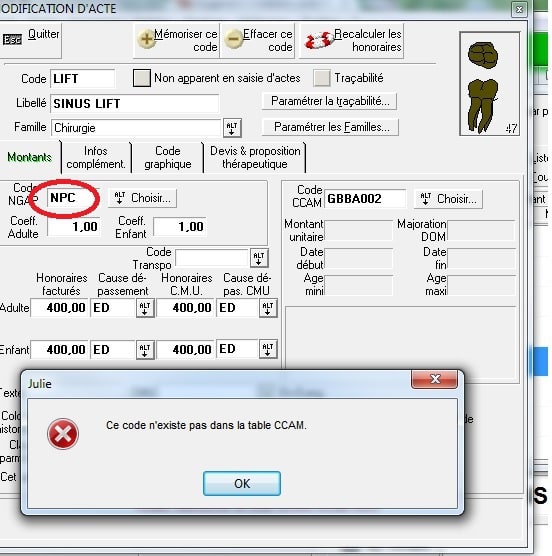Open the Famille dropdown arrow
Screen dimensions: 552x556
232,128
